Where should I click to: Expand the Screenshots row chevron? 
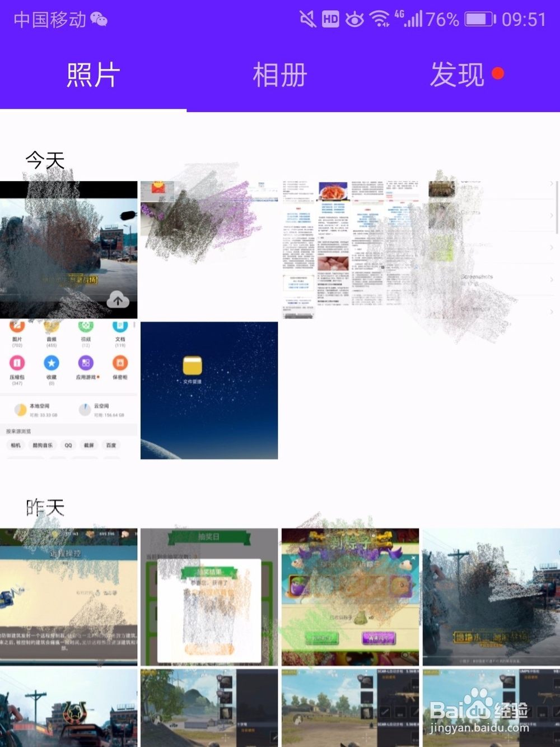551,279
